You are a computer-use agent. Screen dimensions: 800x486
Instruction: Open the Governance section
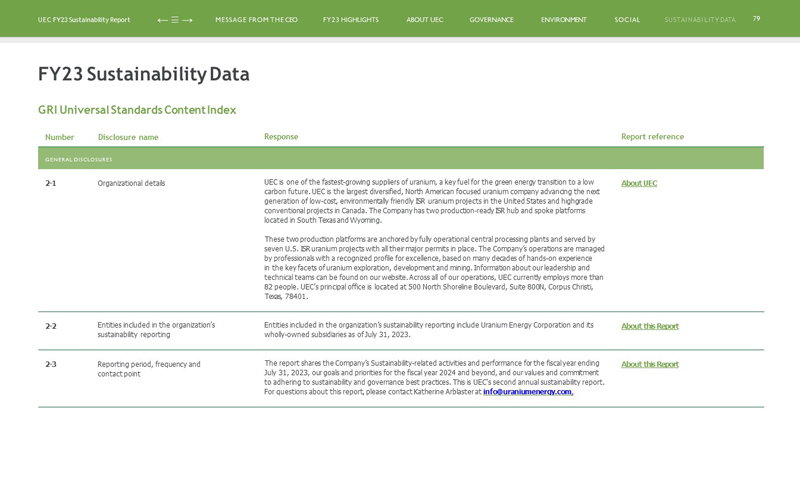(x=491, y=20)
